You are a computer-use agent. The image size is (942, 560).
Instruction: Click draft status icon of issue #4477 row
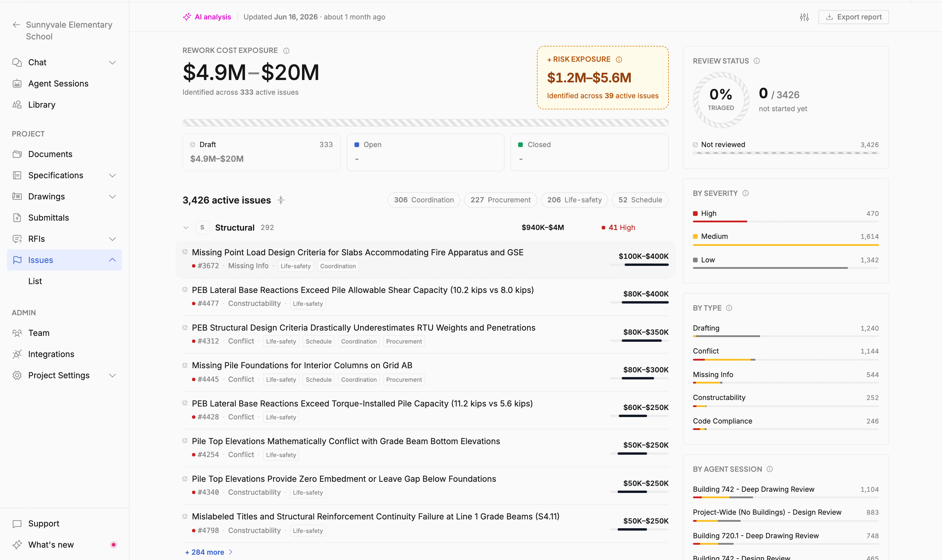(185, 289)
